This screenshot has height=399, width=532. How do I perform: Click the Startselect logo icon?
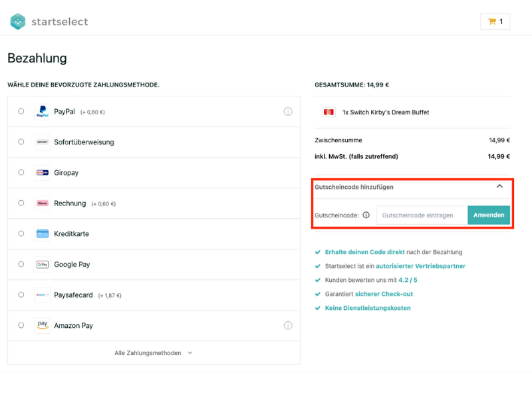tap(18, 21)
